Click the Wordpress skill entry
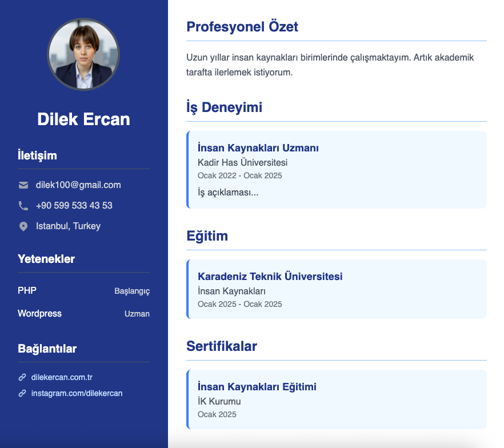Screen dimensions: 504x448 click(39, 314)
